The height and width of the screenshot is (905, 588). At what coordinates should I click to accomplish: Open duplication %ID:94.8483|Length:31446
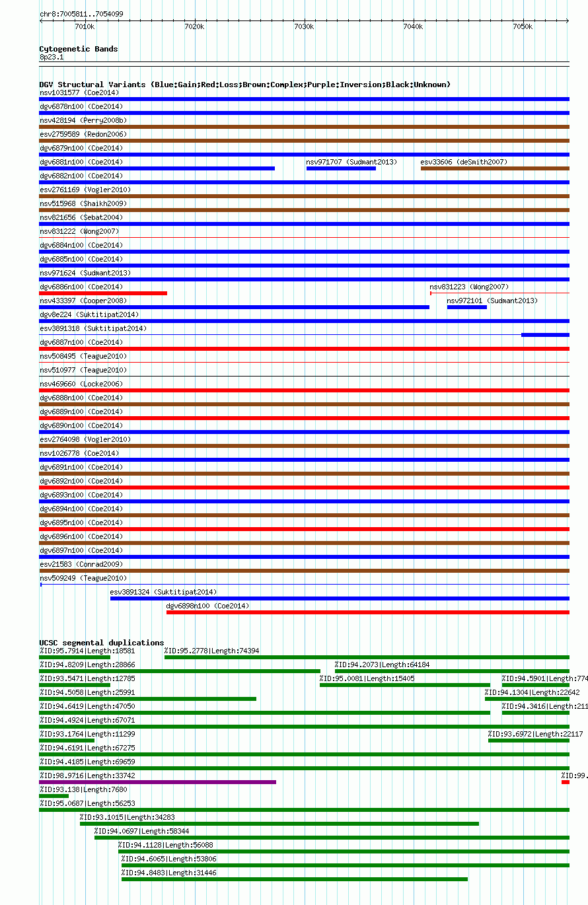tap(169, 873)
